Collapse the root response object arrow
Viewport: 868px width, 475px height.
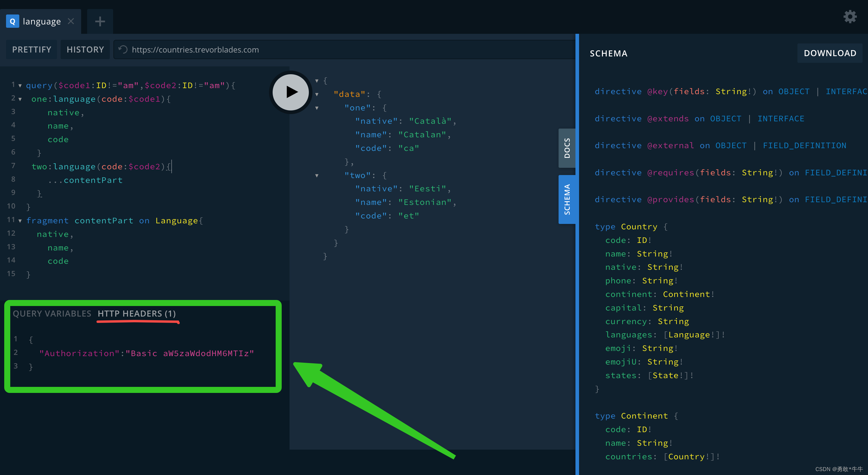pyautogui.click(x=317, y=81)
